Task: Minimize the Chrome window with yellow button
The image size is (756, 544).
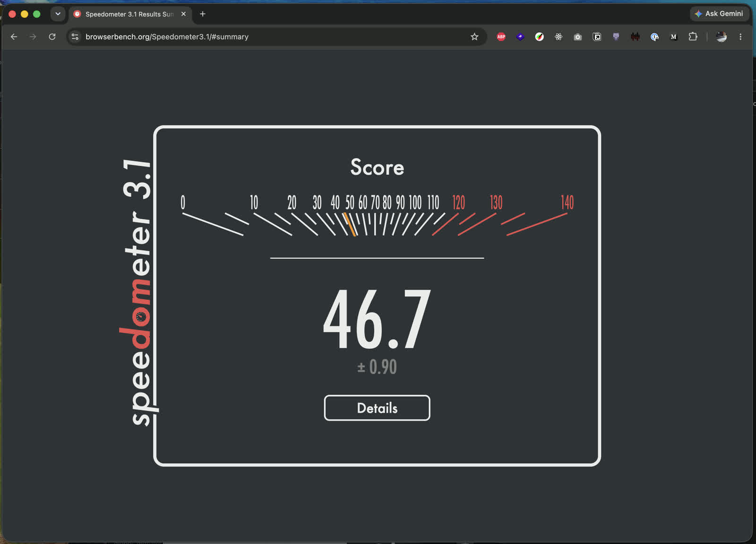Action: tap(25, 14)
